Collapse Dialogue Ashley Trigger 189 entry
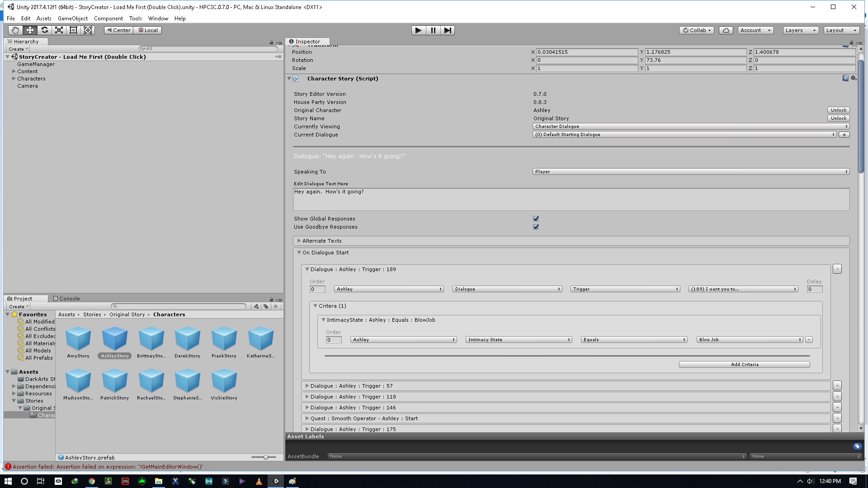Screen dimensions: 868x488 tap(307, 269)
